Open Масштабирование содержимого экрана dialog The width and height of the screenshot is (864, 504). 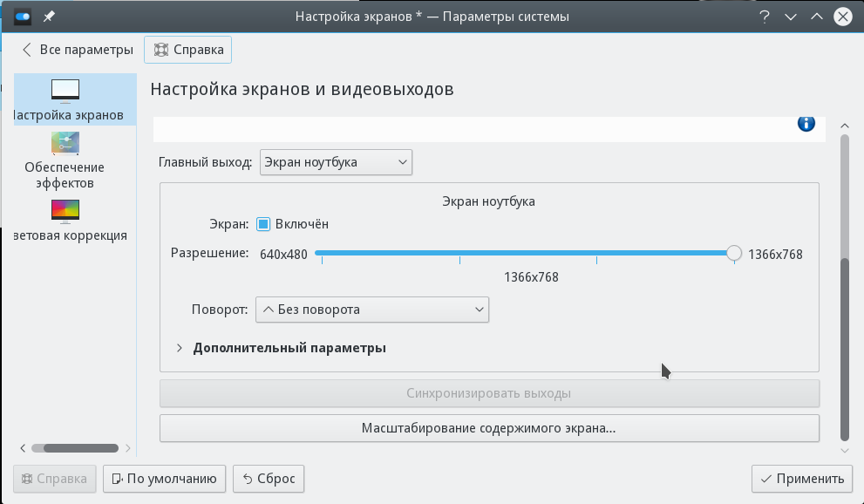tap(489, 428)
